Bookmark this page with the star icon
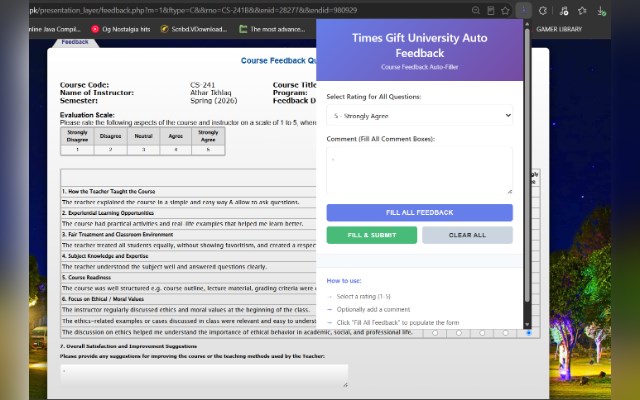 (505, 11)
